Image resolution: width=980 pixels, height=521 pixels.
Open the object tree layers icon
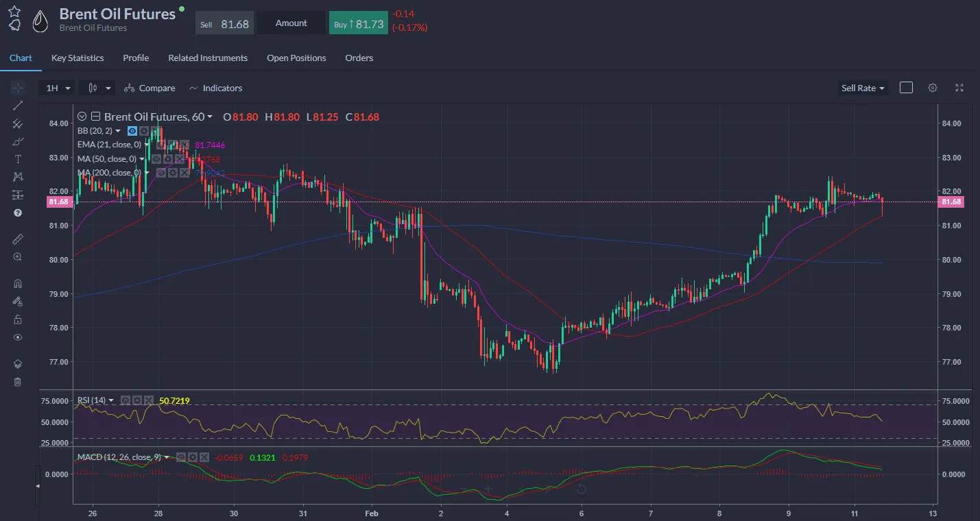coord(18,364)
